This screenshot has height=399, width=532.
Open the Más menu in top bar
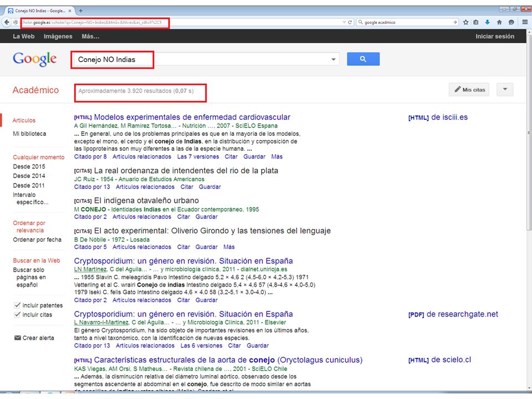click(x=90, y=37)
